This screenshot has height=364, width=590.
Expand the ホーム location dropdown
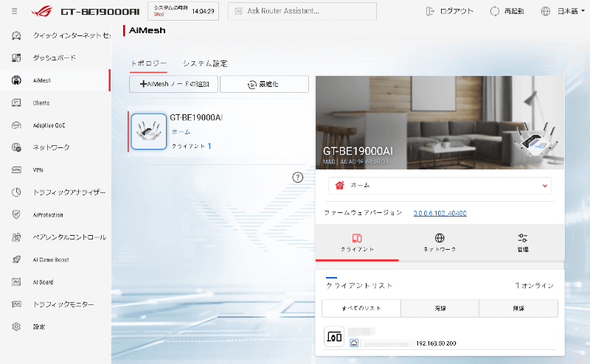[x=440, y=186]
